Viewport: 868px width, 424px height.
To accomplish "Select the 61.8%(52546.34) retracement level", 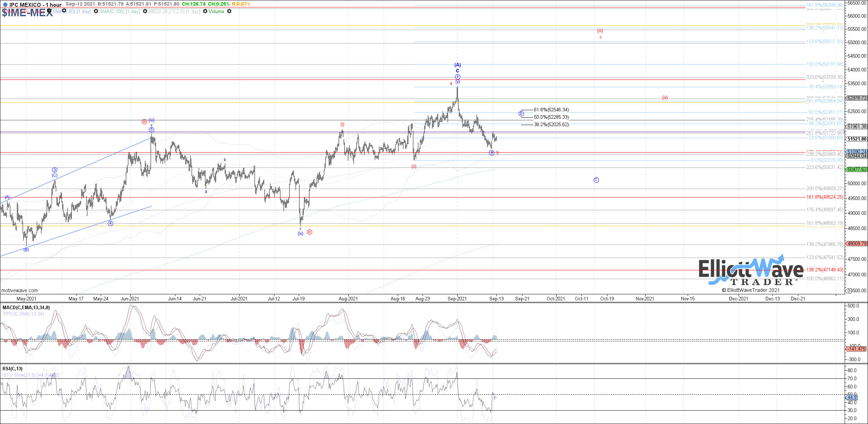I will tap(551, 110).
